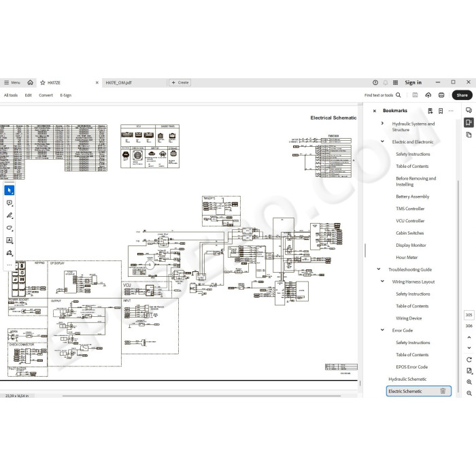This screenshot has width=476, height=476.
Task: Click the add new bookmark icon
Action: [x=441, y=111]
